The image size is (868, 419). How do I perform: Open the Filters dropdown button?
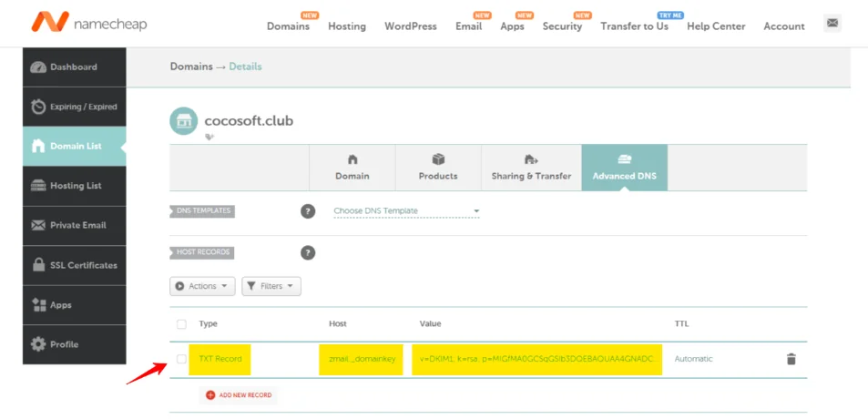point(271,286)
